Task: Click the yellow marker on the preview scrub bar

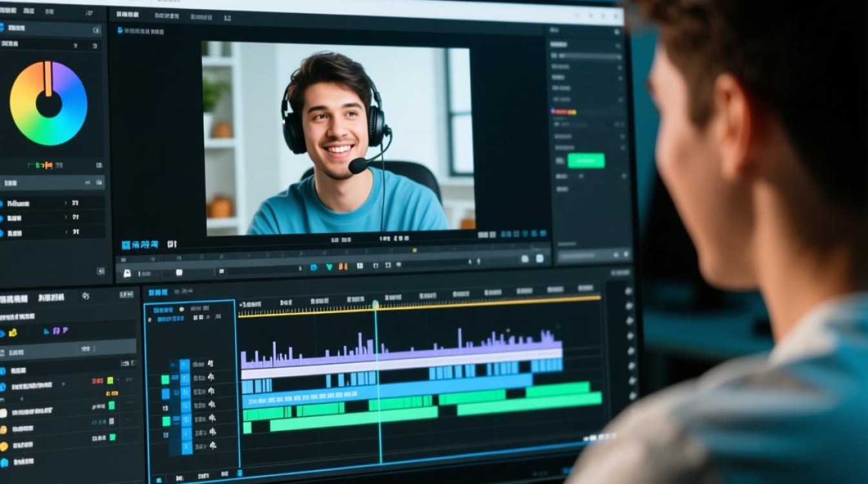Action: (415, 250)
